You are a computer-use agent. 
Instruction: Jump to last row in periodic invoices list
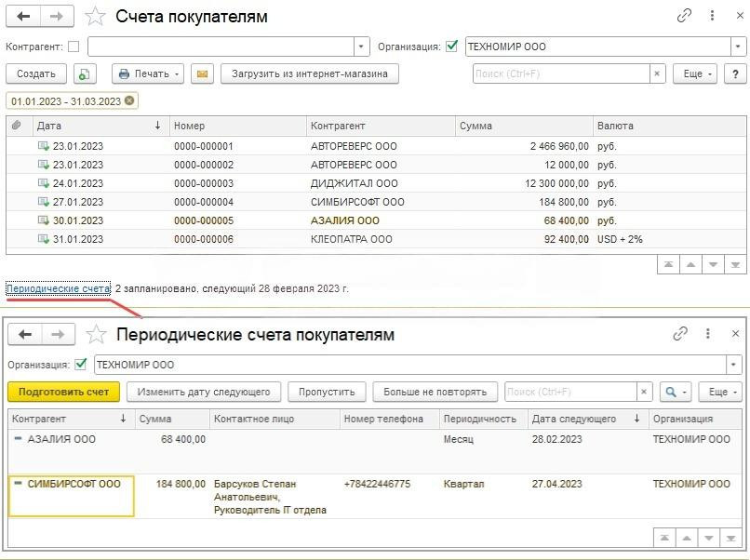click(x=730, y=538)
